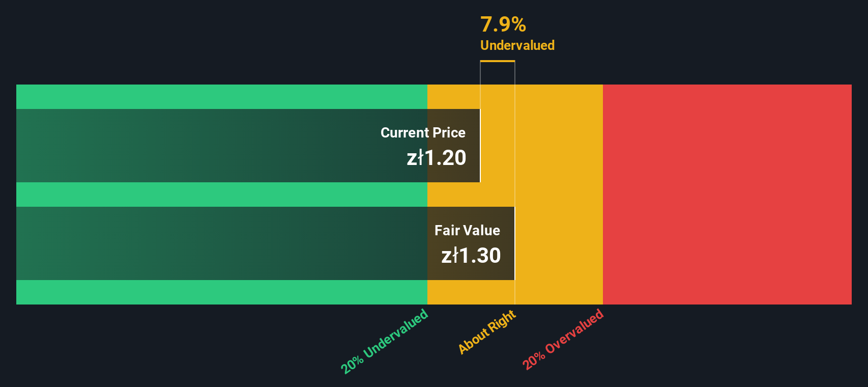Click the yellow zone right of Fair Value

coord(559,243)
